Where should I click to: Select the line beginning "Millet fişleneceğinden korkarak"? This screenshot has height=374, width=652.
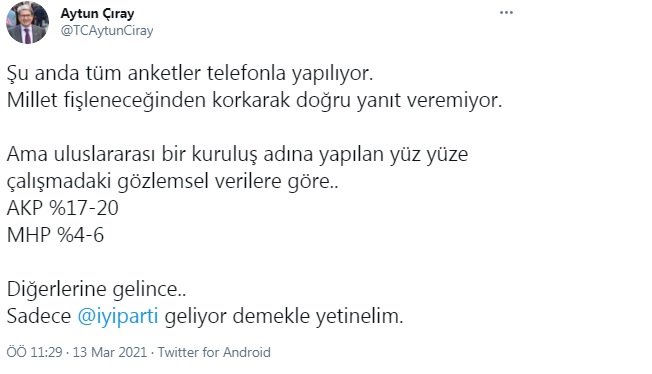[254, 100]
